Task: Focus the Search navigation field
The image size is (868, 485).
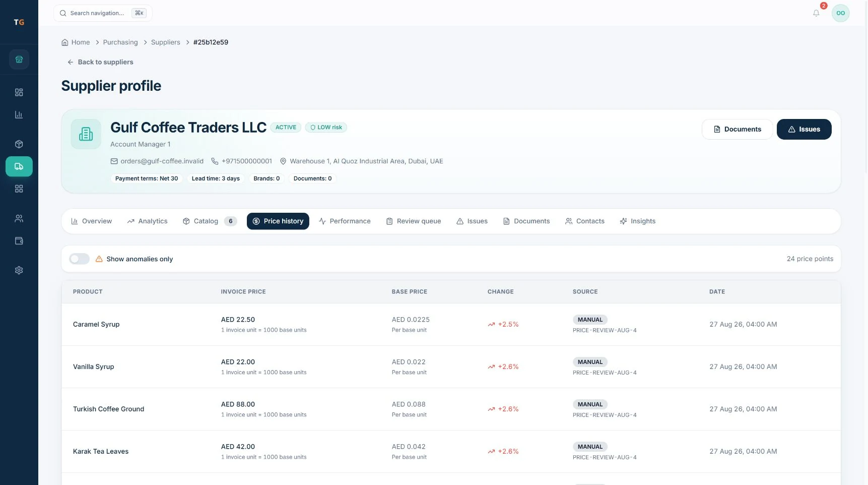Action: tap(103, 13)
